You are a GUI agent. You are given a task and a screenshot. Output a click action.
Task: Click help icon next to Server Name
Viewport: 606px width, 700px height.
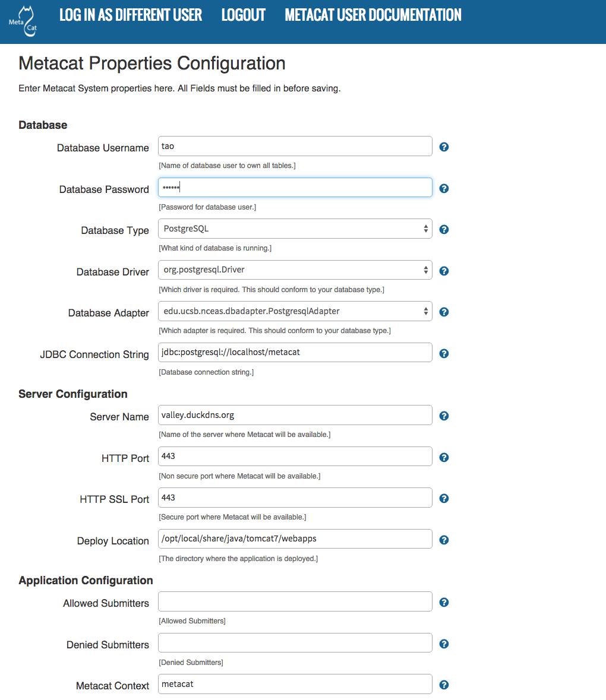click(444, 416)
